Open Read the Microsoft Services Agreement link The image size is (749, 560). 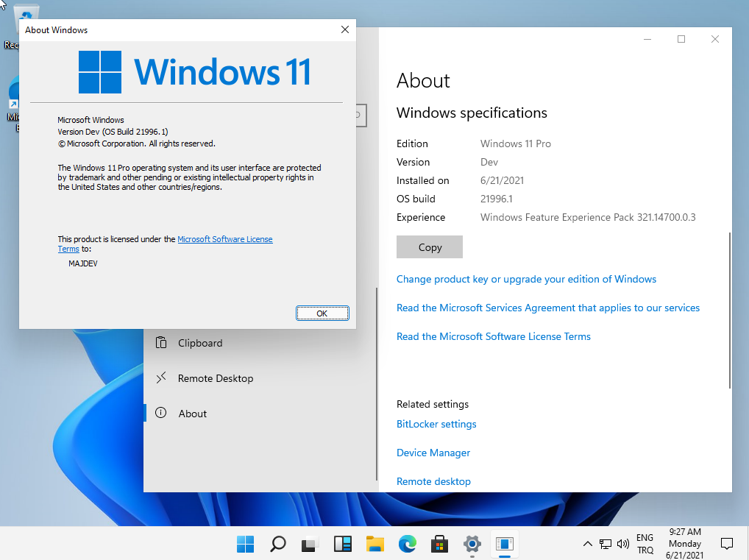548,308
